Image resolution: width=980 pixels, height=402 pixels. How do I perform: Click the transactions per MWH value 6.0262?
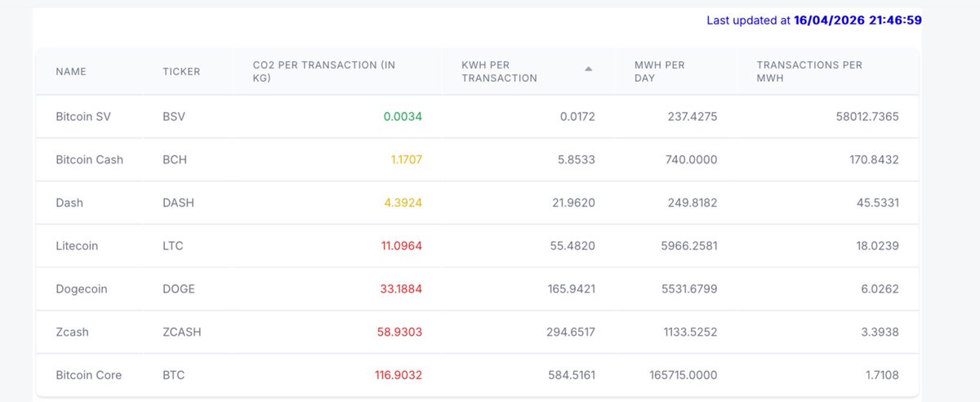coord(880,289)
